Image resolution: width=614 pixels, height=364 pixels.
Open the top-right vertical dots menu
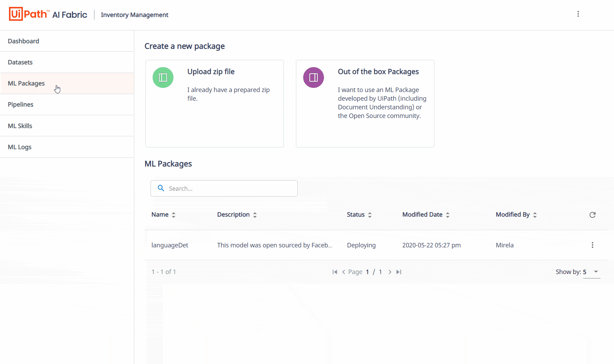pos(578,14)
